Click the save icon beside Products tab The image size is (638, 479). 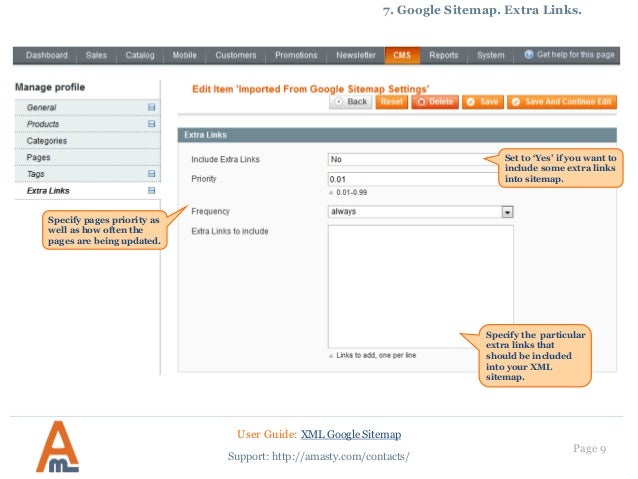(151, 124)
